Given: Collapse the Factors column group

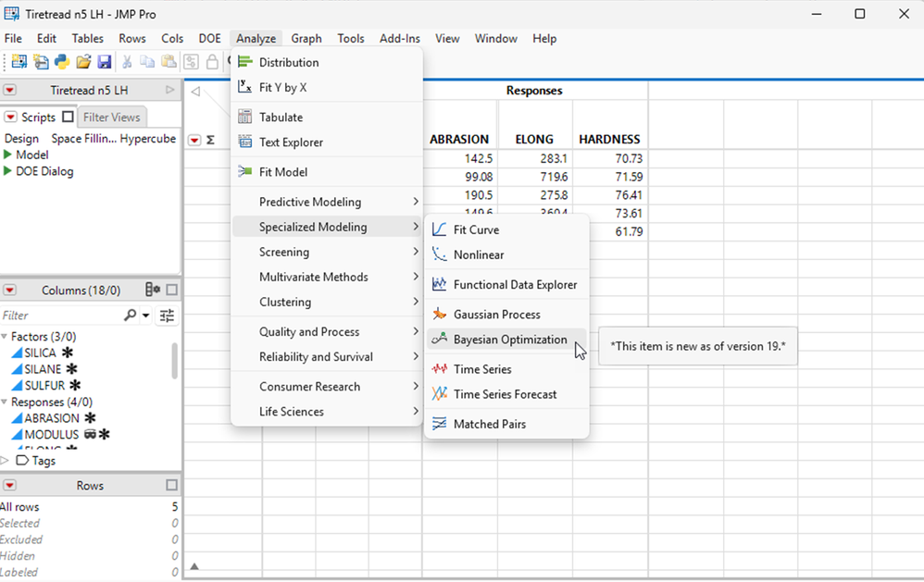Looking at the screenshot, I should coord(5,337).
